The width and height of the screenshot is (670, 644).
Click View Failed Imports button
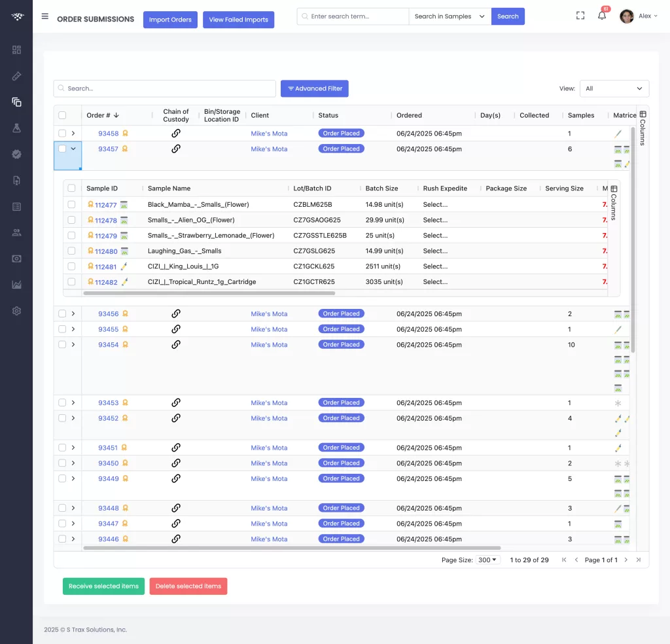click(238, 20)
